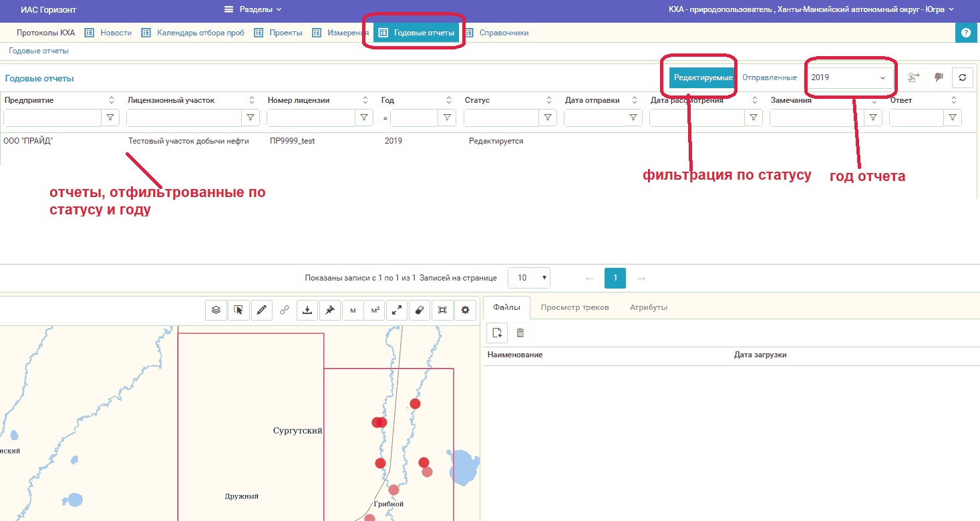980x521 pixels.
Task: Toggle the Редактируемые status filter
Action: [702, 77]
